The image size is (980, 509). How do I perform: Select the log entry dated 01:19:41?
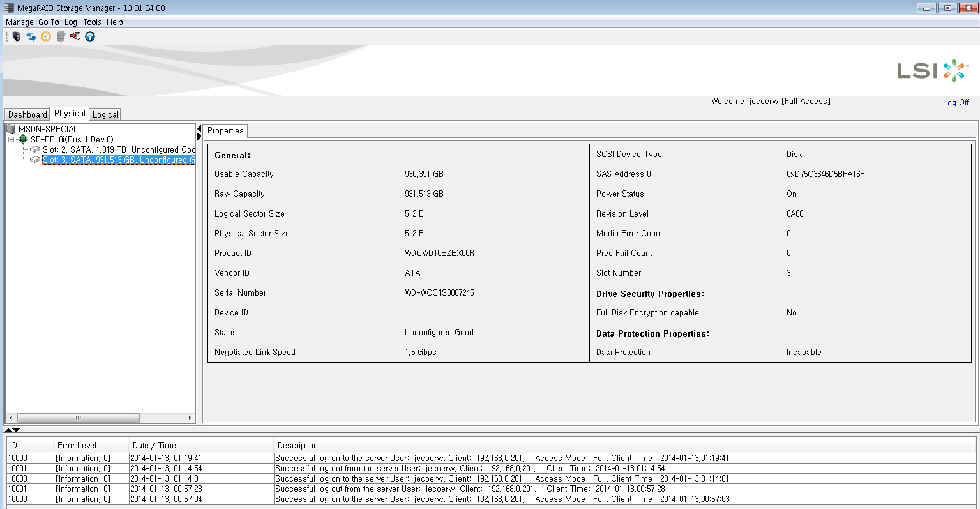pos(491,458)
